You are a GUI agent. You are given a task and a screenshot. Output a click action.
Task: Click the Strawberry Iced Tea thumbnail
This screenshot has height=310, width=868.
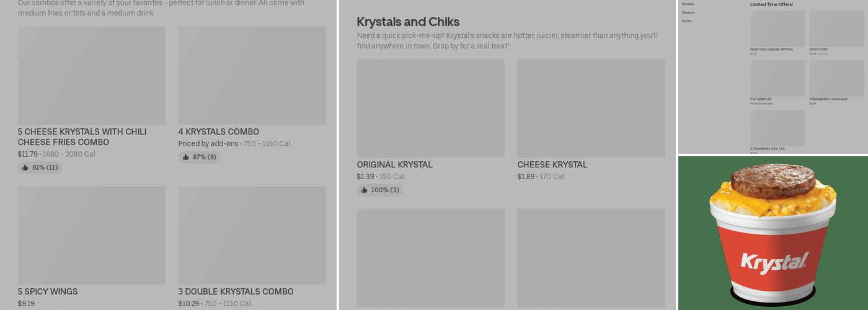tap(777, 128)
